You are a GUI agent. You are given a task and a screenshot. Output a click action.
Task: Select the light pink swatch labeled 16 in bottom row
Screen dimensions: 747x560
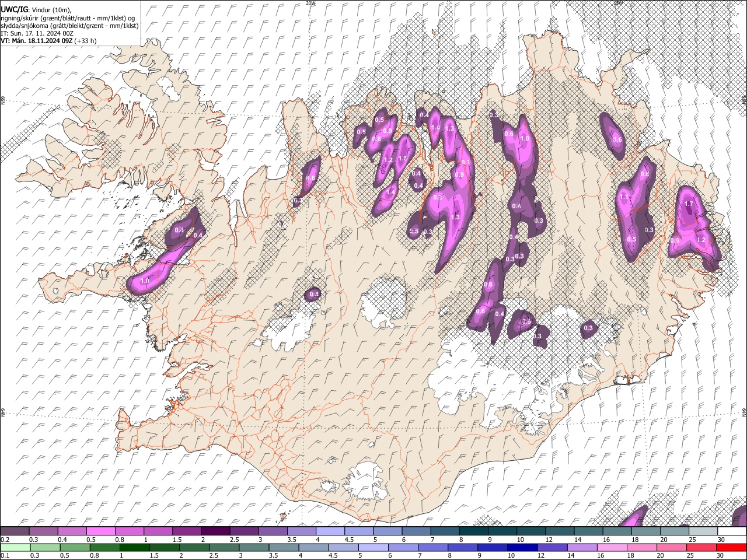pos(613,547)
